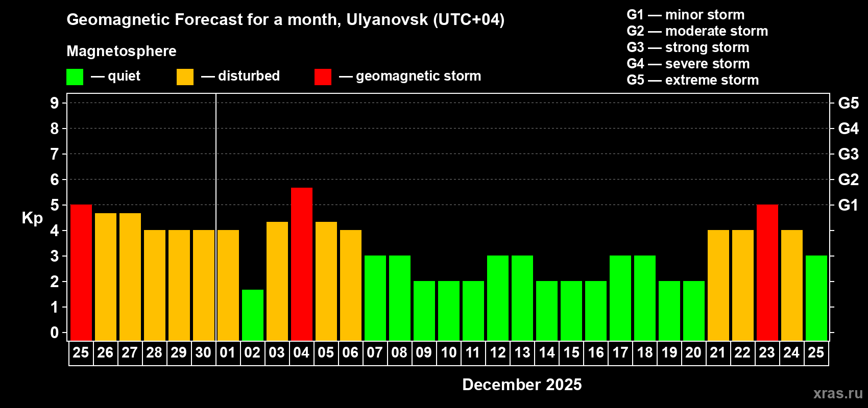Screen dimensions: 868x408
Task: Click the red geomagnetic storm legend swatch
Action: click(323, 77)
